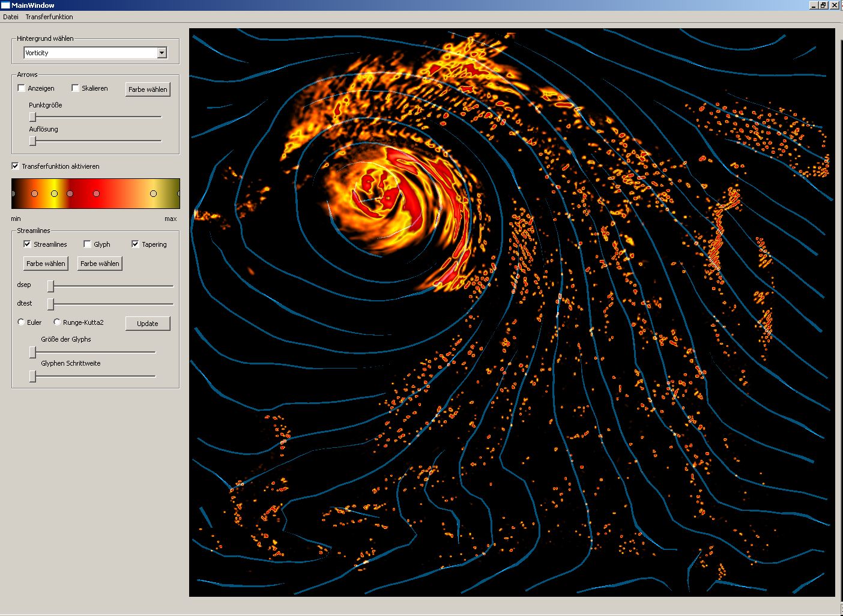
Task: Click the Größe der Glyphs slider handle
Action: 33,352
